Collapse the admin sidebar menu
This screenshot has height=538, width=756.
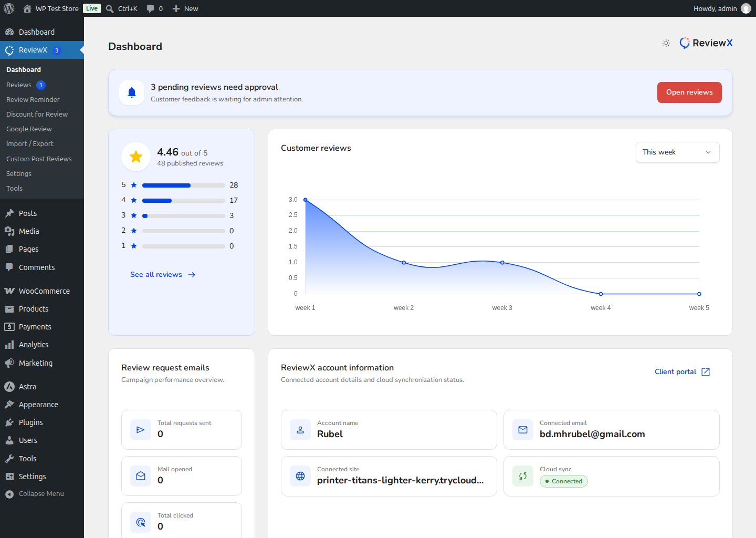[42, 493]
